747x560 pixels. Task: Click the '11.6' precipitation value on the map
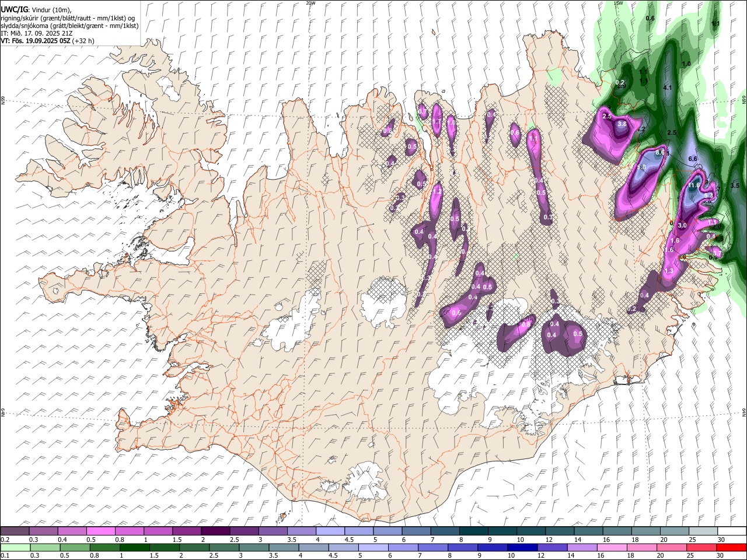click(x=694, y=185)
